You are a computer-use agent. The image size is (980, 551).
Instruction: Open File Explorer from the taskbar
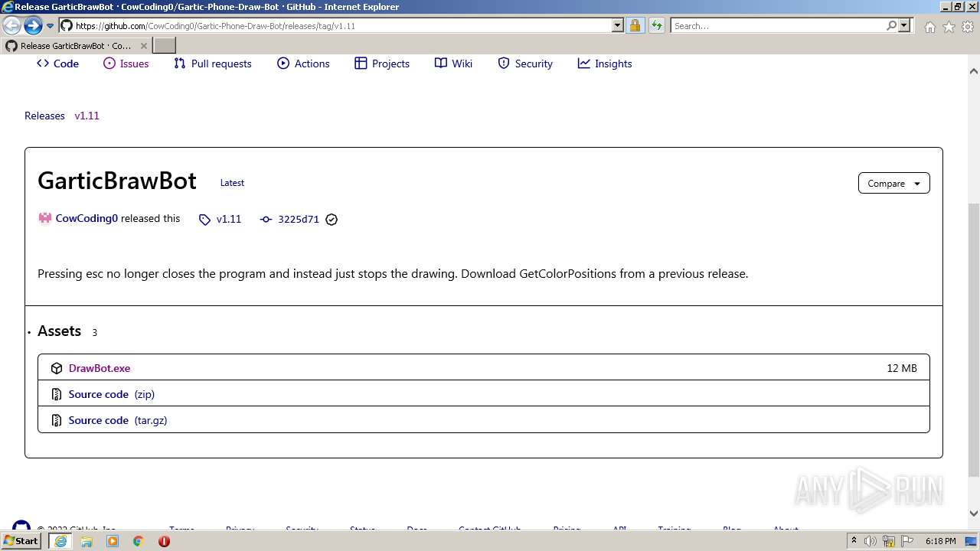[x=87, y=541]
